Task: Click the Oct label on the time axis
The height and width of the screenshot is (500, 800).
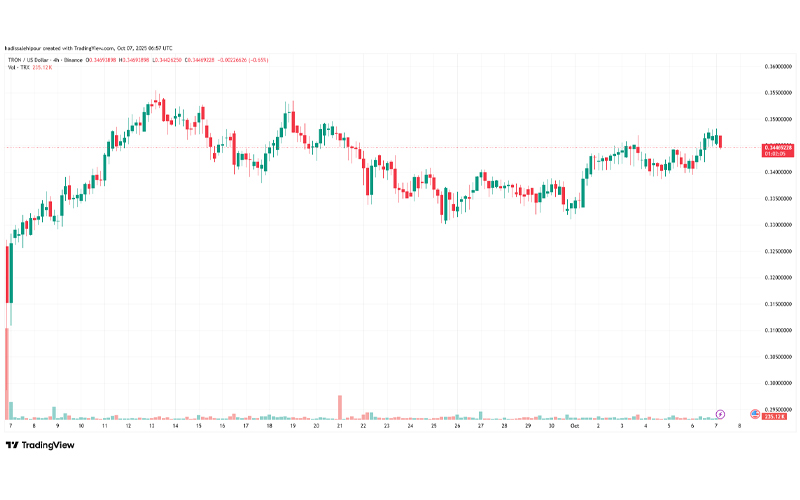Action: [x=575, y=426]
